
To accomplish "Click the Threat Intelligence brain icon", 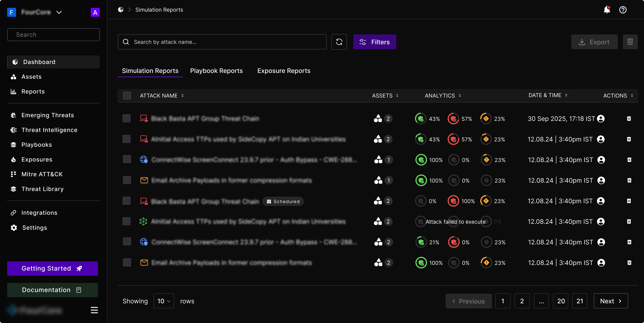I will tap(13, 130).
